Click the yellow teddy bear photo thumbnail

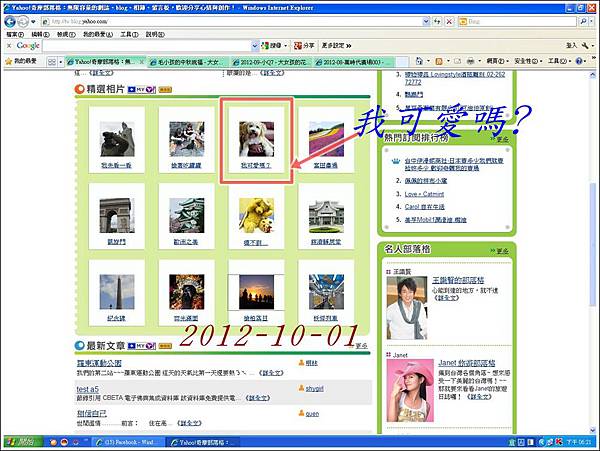click(256, 216)
